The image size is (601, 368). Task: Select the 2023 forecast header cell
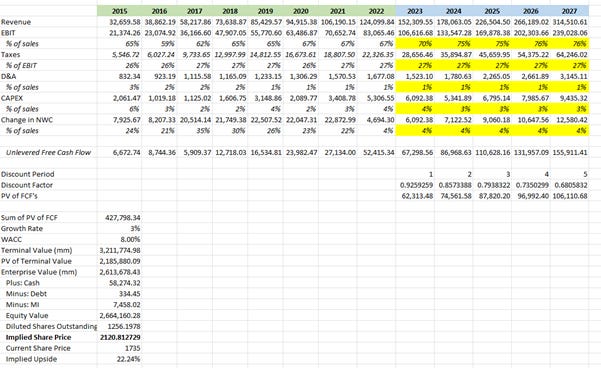click(x=415, y=11)
